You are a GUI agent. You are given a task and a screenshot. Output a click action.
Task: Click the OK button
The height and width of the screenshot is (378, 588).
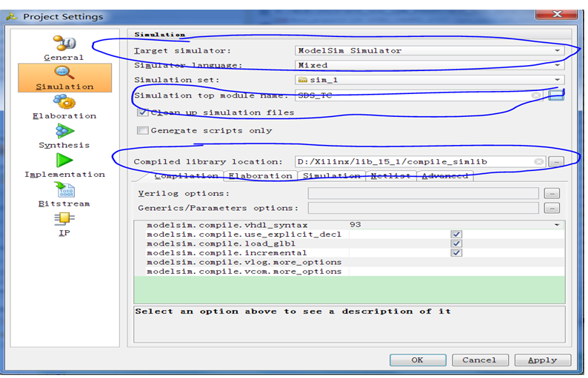(418, 360)
